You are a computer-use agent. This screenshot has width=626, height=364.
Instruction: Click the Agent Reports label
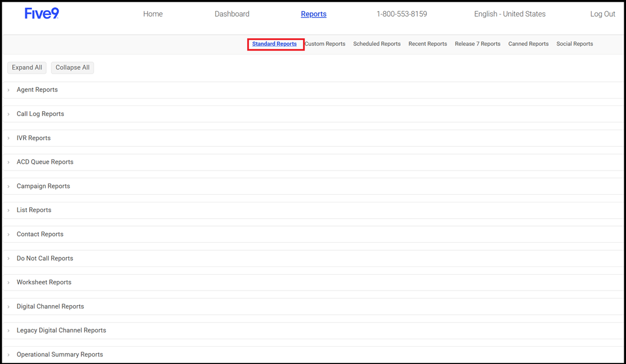(x=37, y=90)
